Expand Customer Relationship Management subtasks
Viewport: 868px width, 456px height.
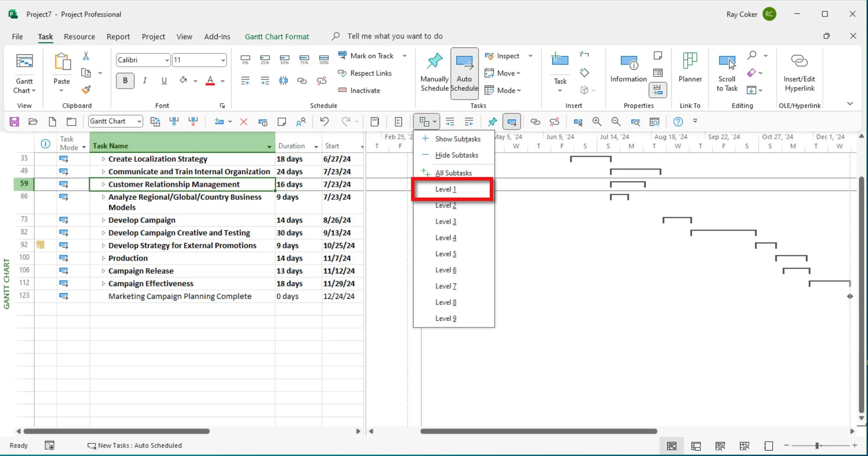[x=103, y=184]
